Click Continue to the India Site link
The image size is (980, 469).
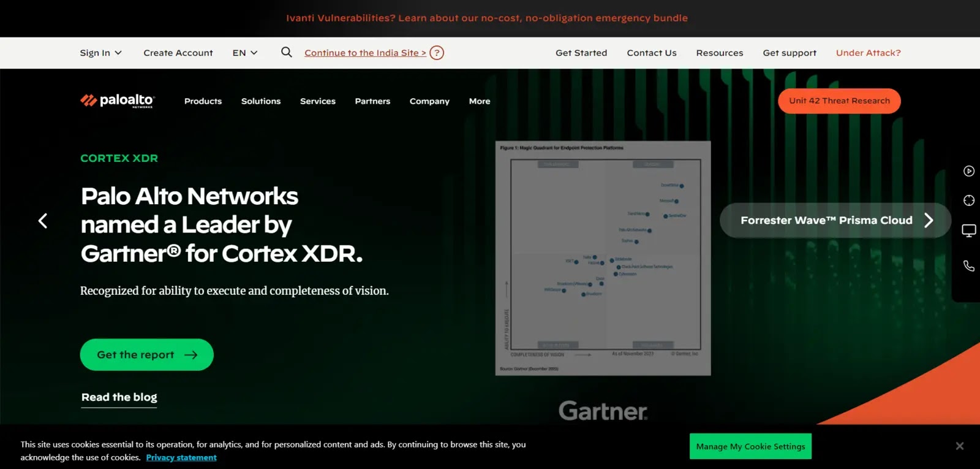365,53
